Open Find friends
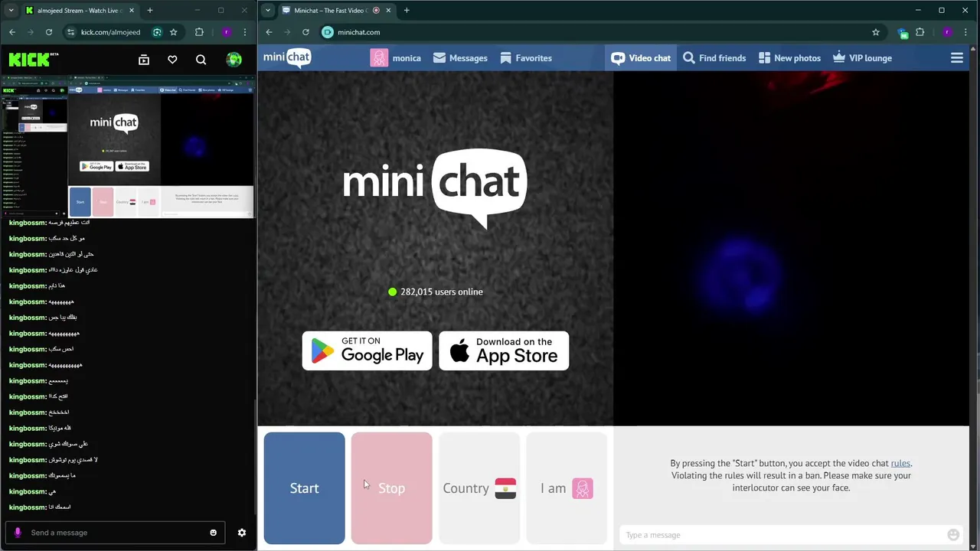The image size is (980, 551). click(x=714, y=58)
